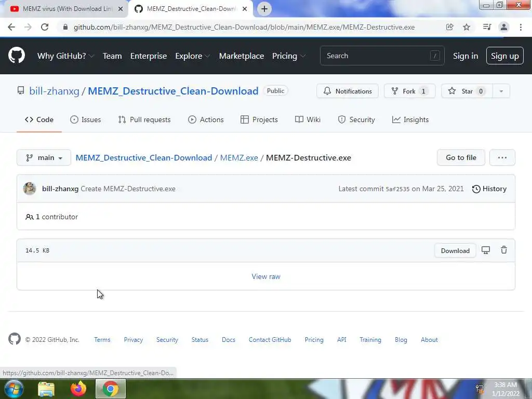This screenshot has width=532, height=399.
Task: Open file in GitHub Desktop icon
Action: pos(486,250)
